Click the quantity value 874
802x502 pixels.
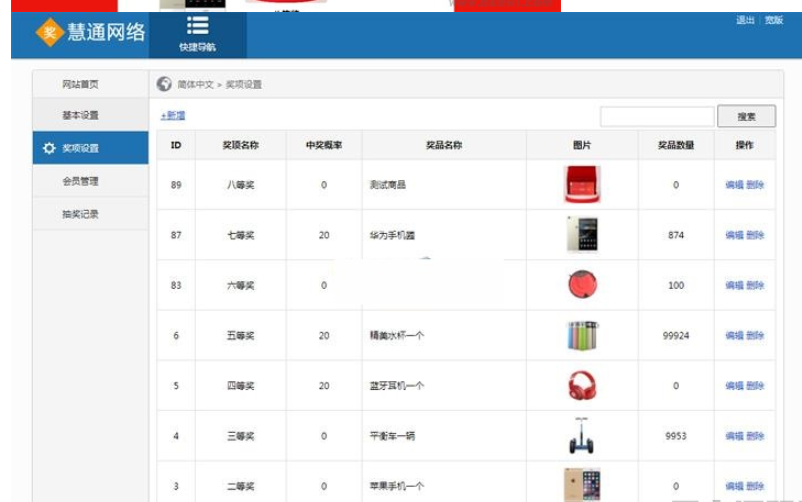tap(676, 235)
